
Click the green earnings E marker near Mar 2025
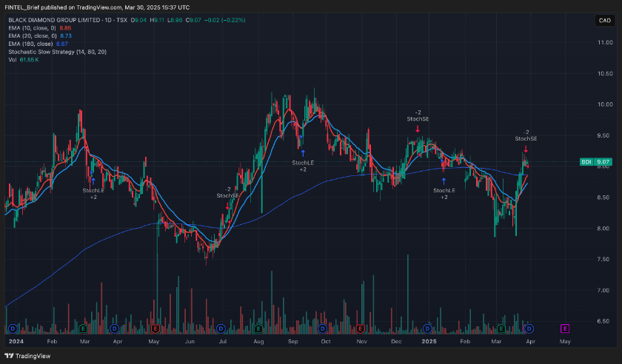pyautogui.click(x=501, y=328)
